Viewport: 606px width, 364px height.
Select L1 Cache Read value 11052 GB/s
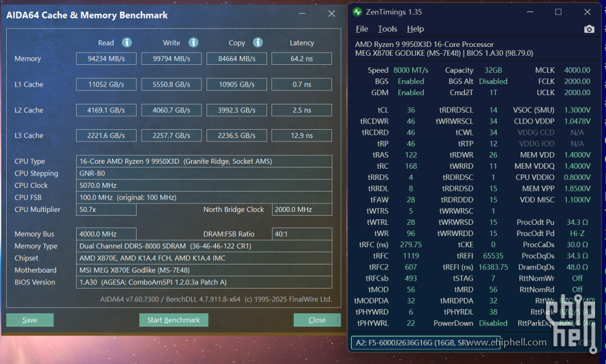[x=106, y=84]
